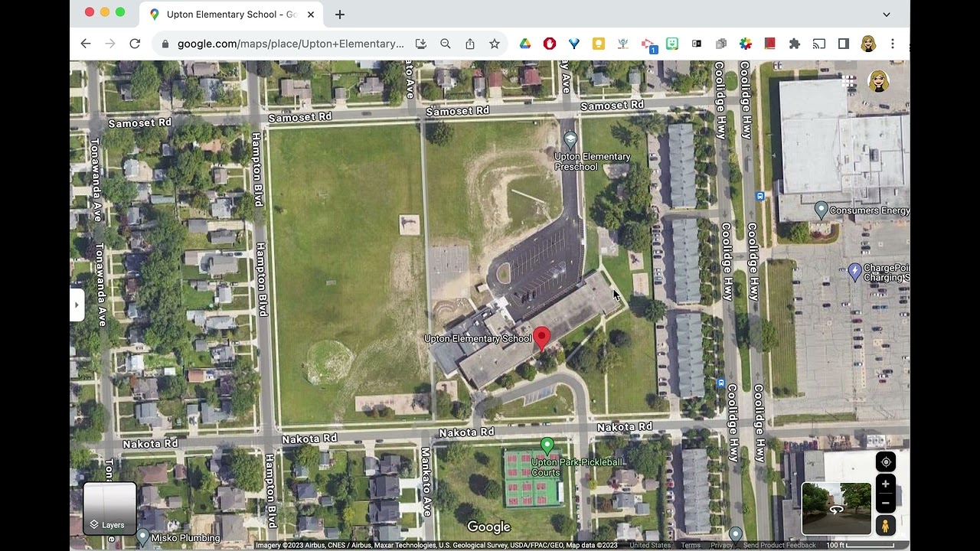
Task: Expand the collapsed side panel arrow
Action: 77,305
